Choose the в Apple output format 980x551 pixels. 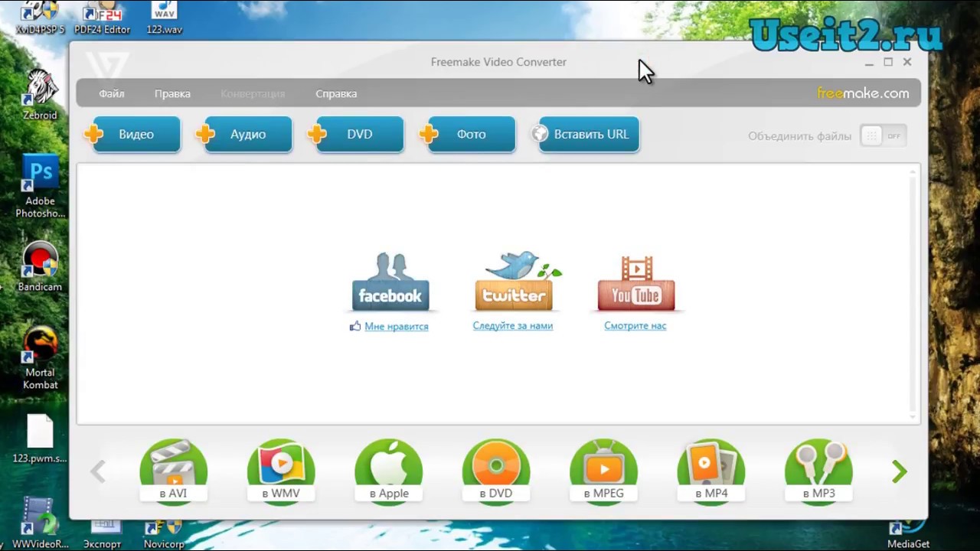(389, 470)
